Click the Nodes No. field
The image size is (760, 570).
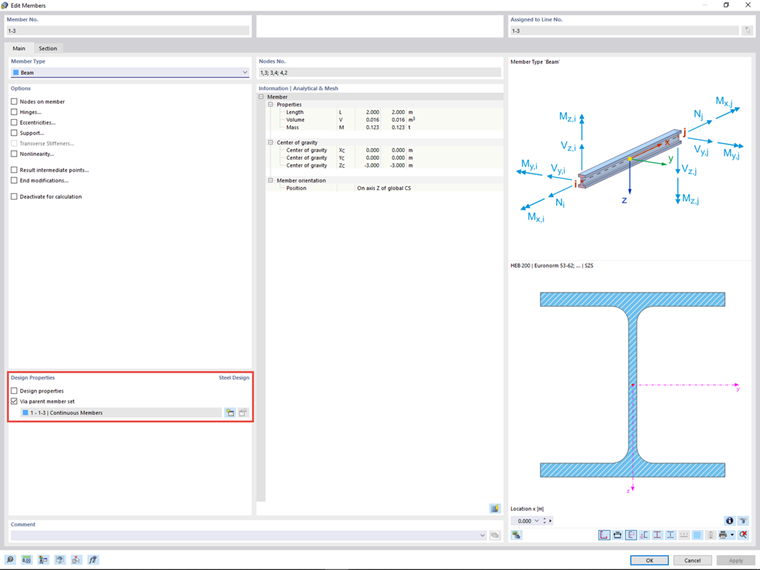pos(380,72)
